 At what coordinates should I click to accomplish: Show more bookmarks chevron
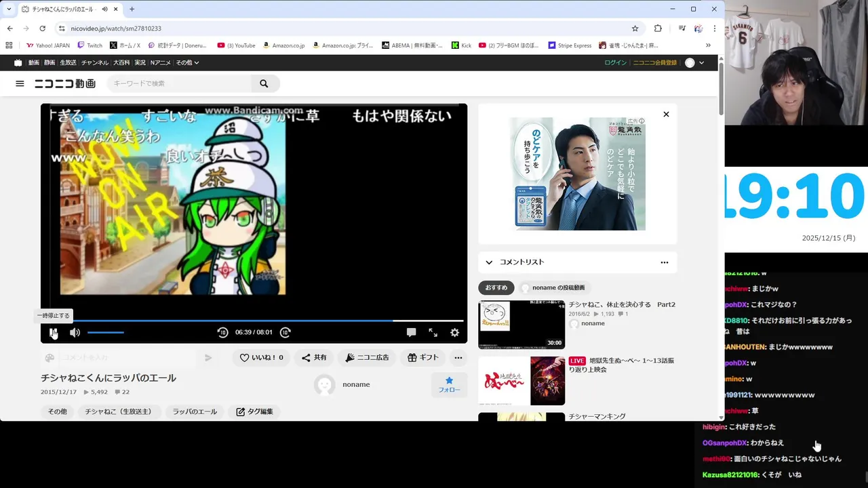[708, 45]
